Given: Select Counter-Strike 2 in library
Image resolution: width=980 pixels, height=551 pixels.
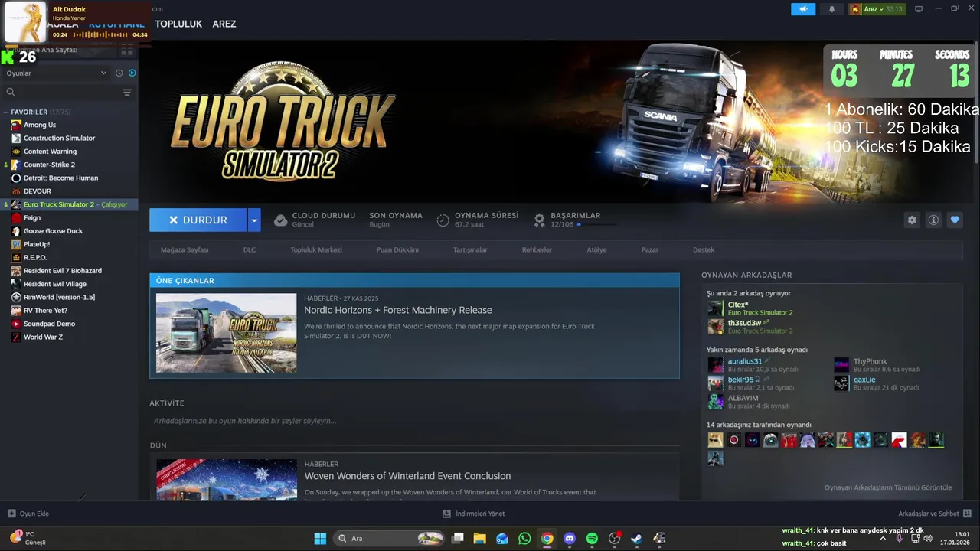Looking at the screenshot, I should tap(49, 165).
